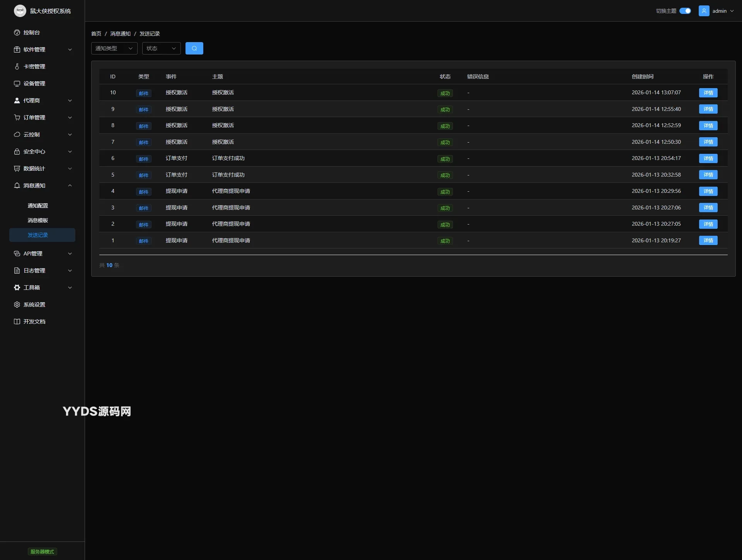
Task: Click the server mode badge
Action: 42,551
